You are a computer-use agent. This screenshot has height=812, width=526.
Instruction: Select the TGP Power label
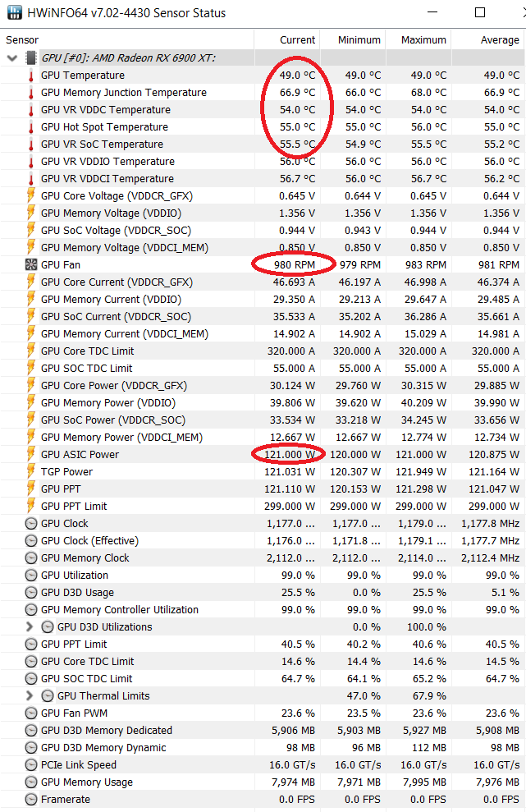click(x=66, y=472)
